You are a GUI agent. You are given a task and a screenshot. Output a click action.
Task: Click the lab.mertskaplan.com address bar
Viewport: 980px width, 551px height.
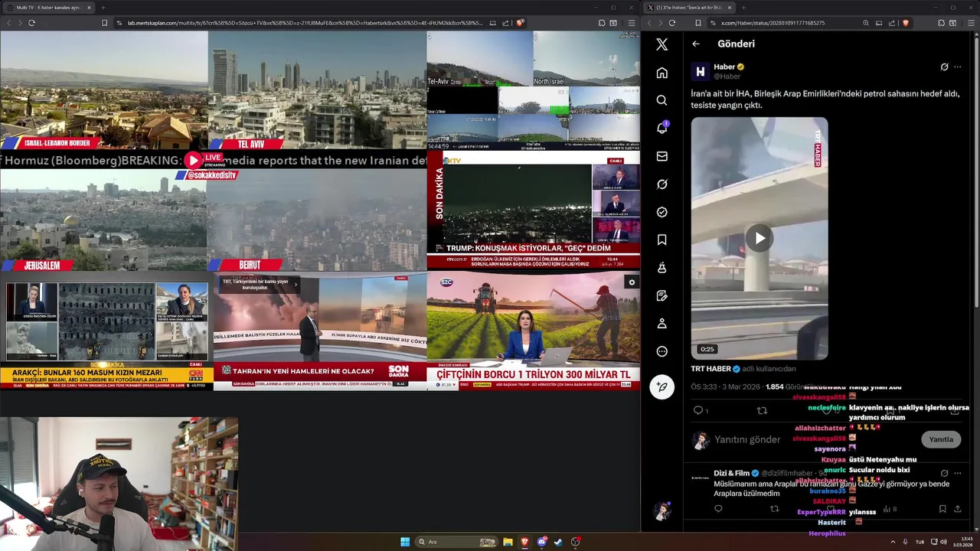tap(305, 23)
